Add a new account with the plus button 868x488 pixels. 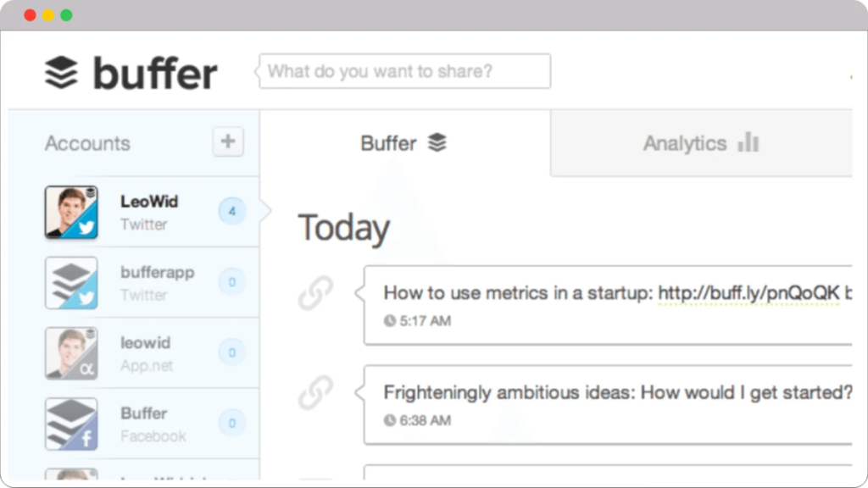(227, 141)
